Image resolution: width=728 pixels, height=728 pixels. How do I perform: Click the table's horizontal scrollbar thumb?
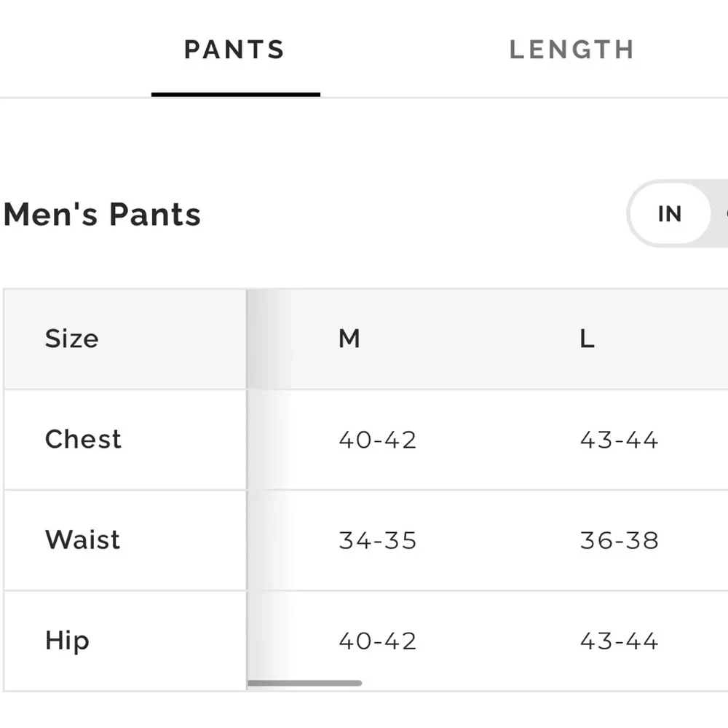(304, 683)
